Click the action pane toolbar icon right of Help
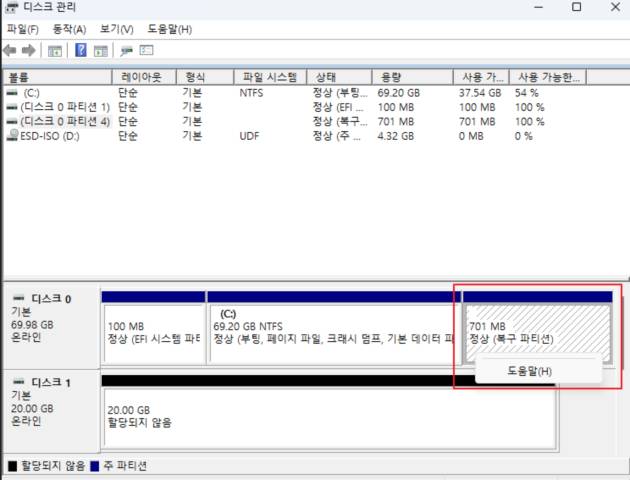This screenshot has height=480, width=630. [99, 50]
